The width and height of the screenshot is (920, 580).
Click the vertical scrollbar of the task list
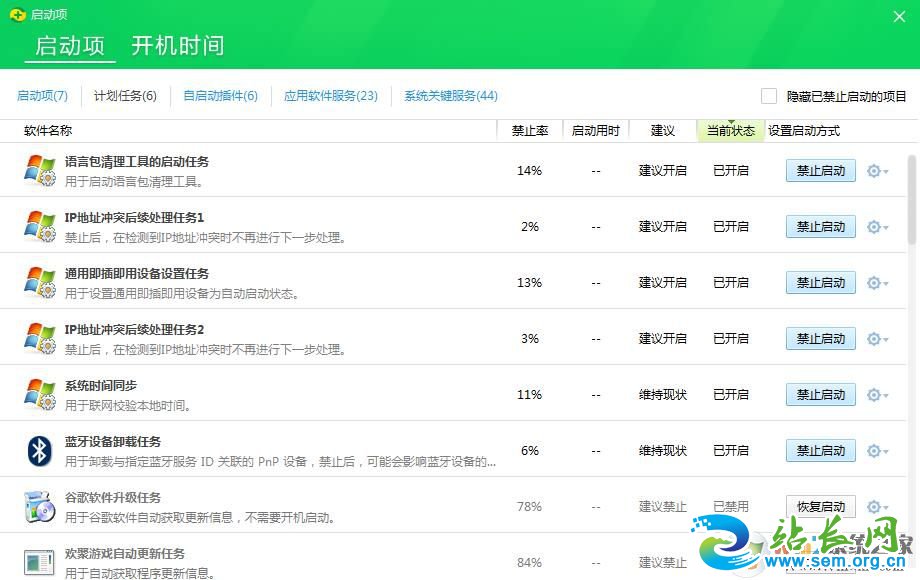(911, 200)
